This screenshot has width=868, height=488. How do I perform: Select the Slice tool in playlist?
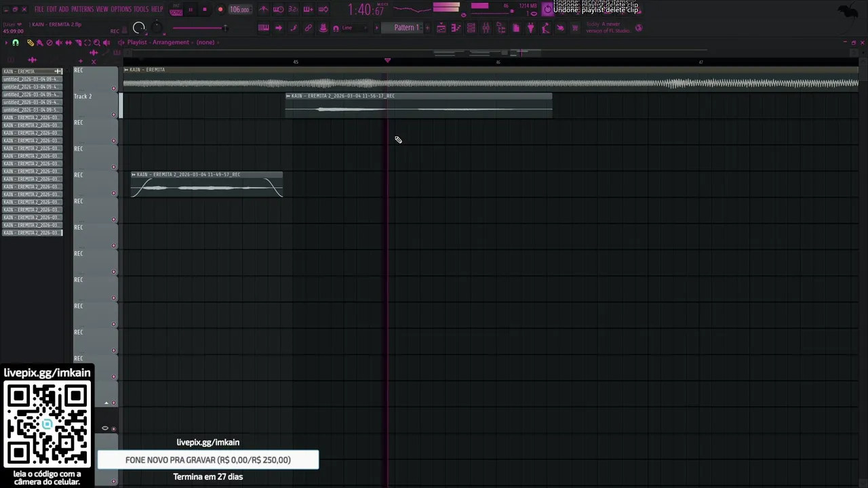(x=78, y=43)
